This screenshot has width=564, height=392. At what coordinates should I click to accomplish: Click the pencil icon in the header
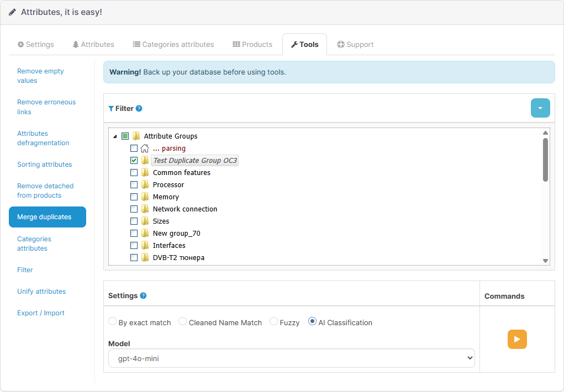[13, 11]
